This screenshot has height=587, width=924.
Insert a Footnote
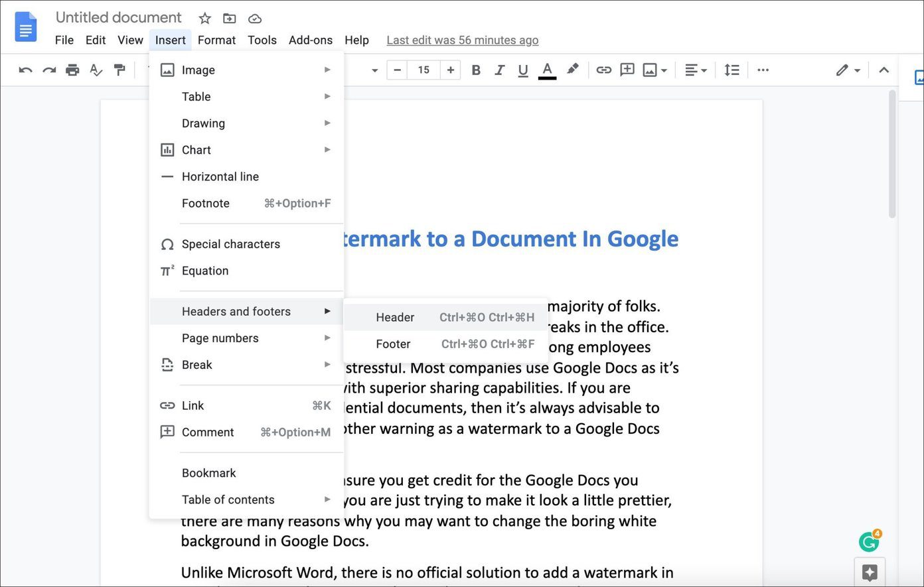[x=246, y=203]
